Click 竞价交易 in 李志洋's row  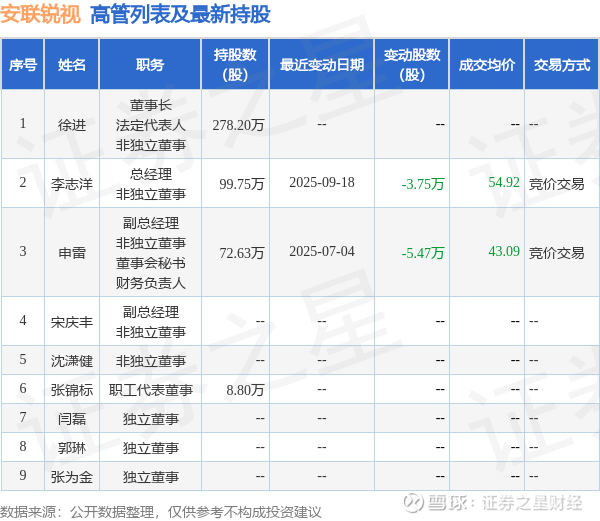556,184
